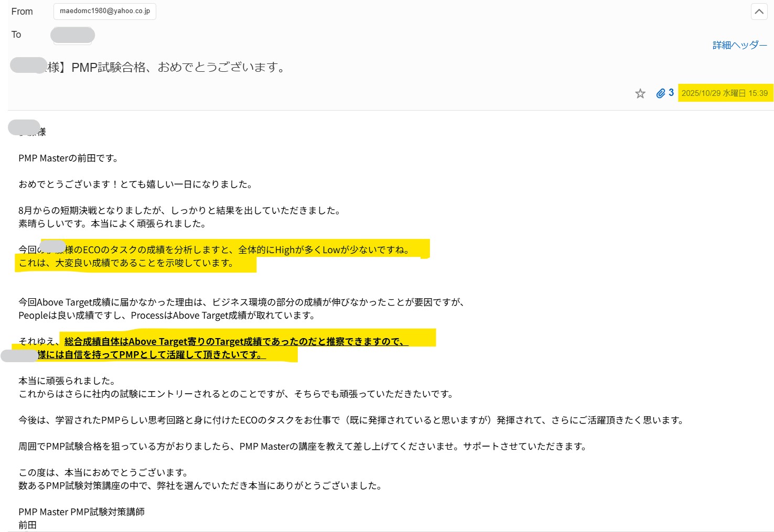Open attachments with the paperclip icon

click(660, 93)
